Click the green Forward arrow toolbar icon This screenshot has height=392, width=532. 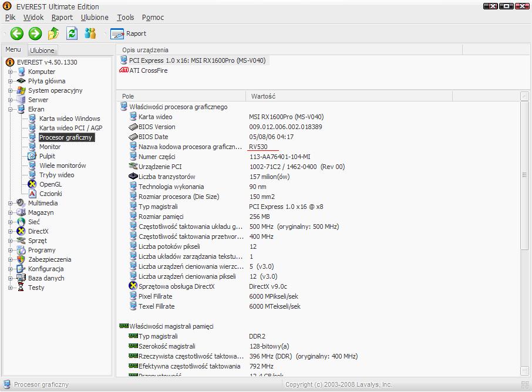(35, 33)
